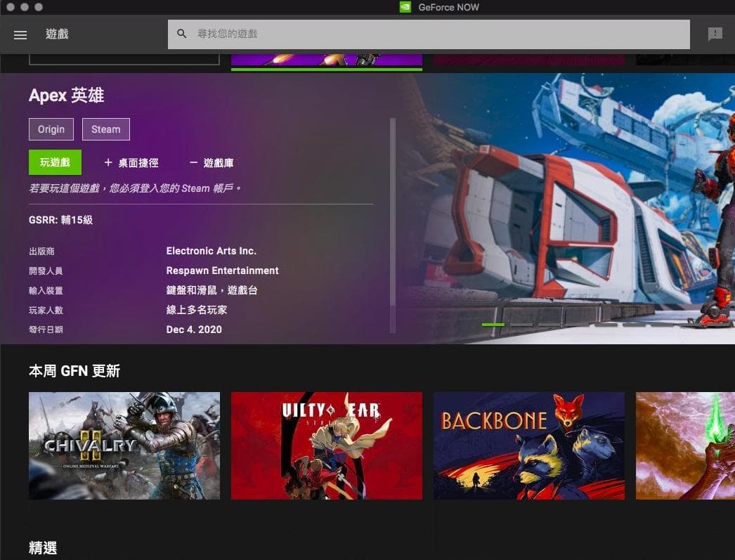
Task: Select the Origin store option
Action: click(51, 129)
